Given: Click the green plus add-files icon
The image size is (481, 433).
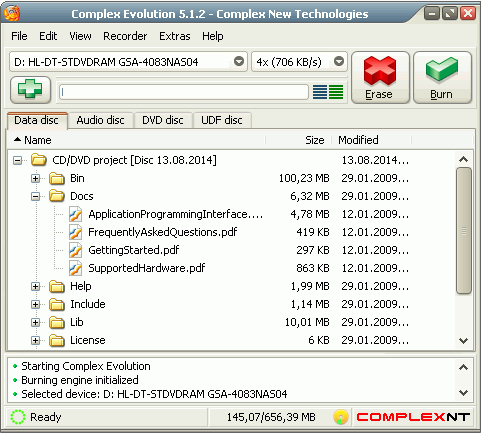Looking at the screenshot, I should pyautogui.click(x=30, y=90).
